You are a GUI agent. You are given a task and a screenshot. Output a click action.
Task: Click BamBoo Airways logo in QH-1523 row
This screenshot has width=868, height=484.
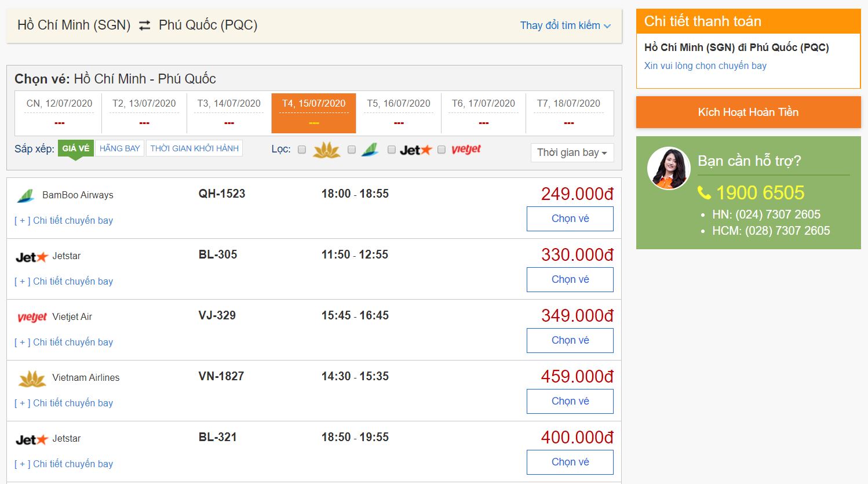[x=25, y=195]
